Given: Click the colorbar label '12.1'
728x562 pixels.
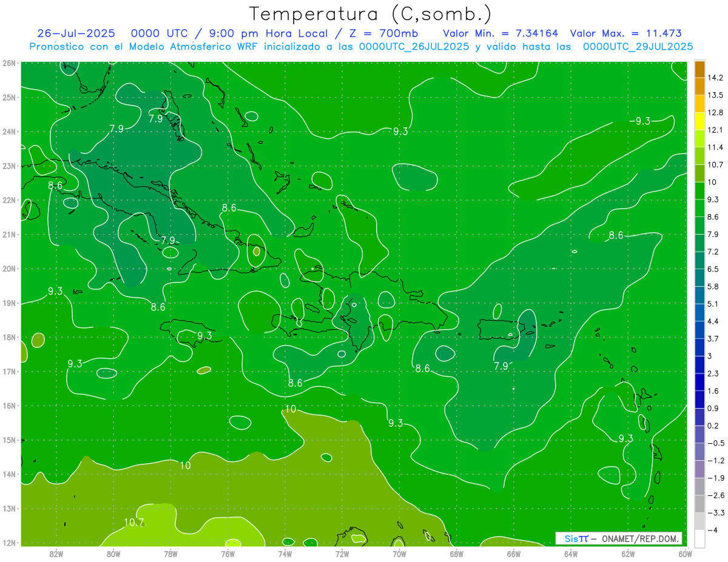Looking at the screenshot, I should [715, 130].
